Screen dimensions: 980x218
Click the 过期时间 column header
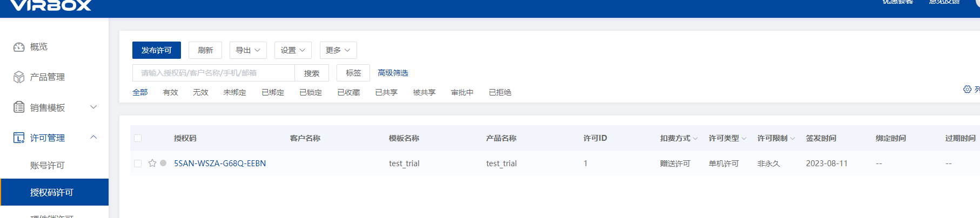tap(961, 138)
